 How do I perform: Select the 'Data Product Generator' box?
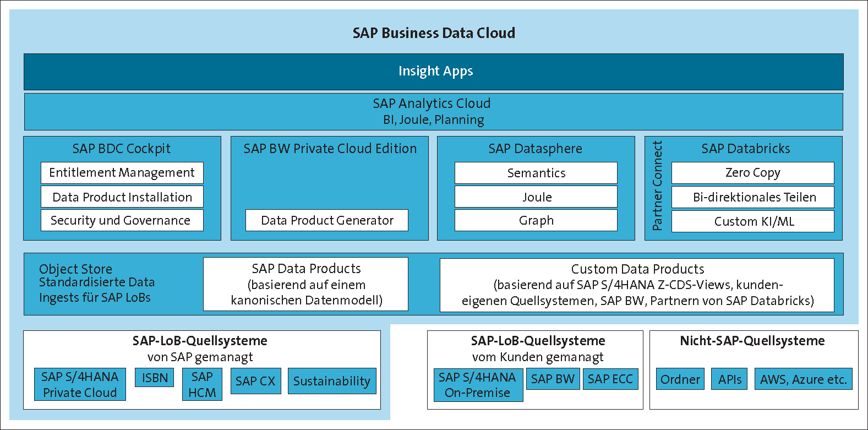point(327,220)
